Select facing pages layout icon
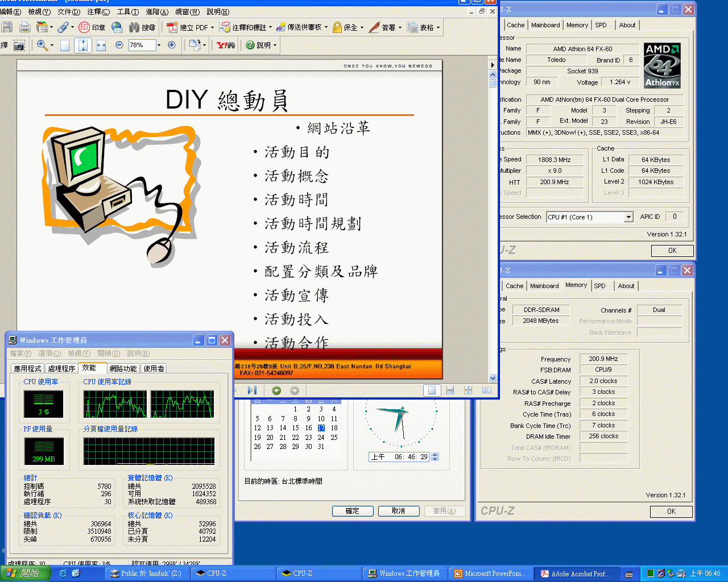Viewport: 728px width, 582px height. 486,390
